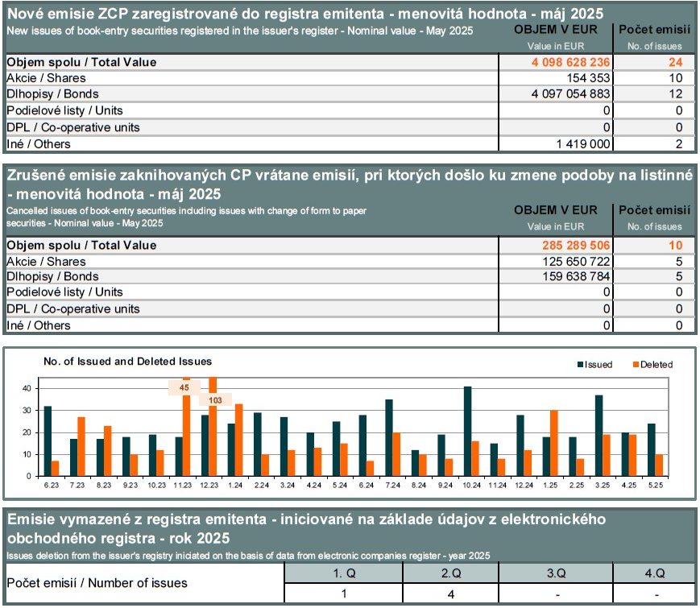The height and width of the screenshot is (608, 700).
Task: Select new bonds value 4 097 054 883
Action: coord(570,93)
